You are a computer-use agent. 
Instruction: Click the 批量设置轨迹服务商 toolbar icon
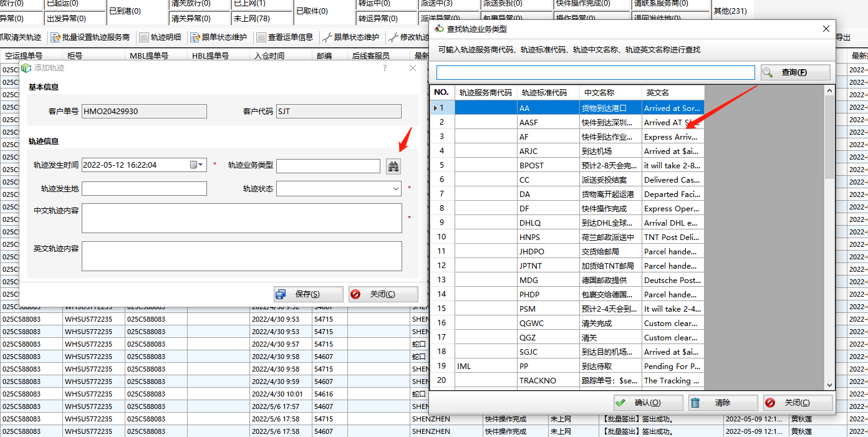coord(55,37)
